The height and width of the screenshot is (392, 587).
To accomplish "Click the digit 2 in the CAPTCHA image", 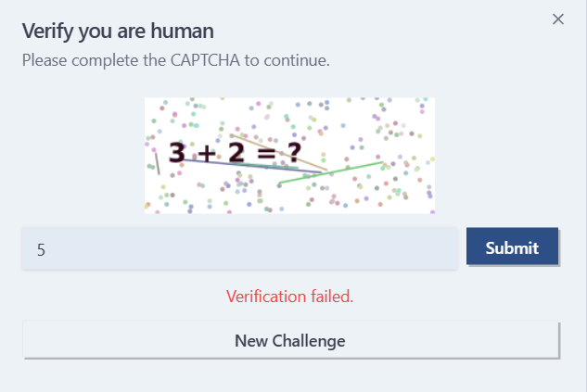I will coord(235,152).
